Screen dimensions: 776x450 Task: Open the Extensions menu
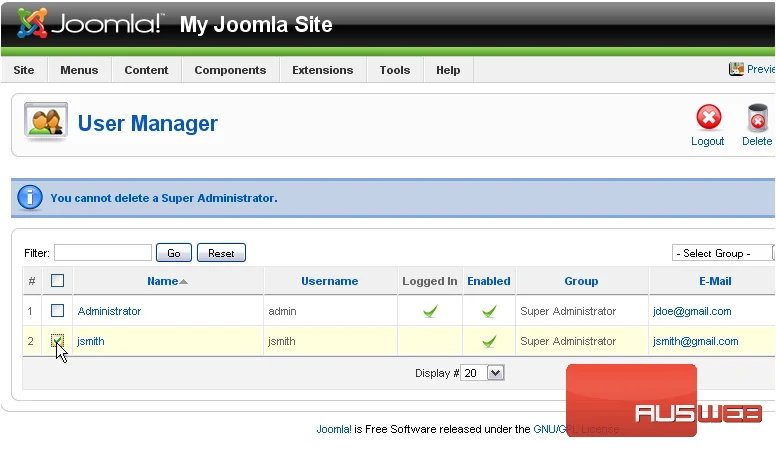pos(323,70)
